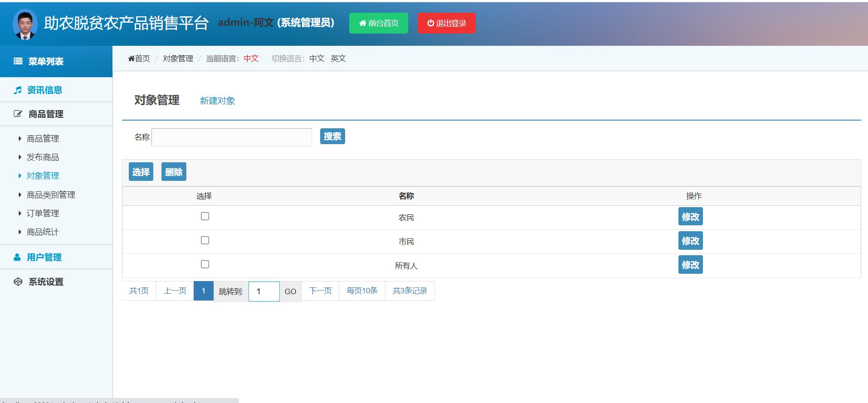Click the 助农脱贫农产品销售平台 title
Image resolution: width=868 pixels, height=403 pixels.
click(126, 23)
